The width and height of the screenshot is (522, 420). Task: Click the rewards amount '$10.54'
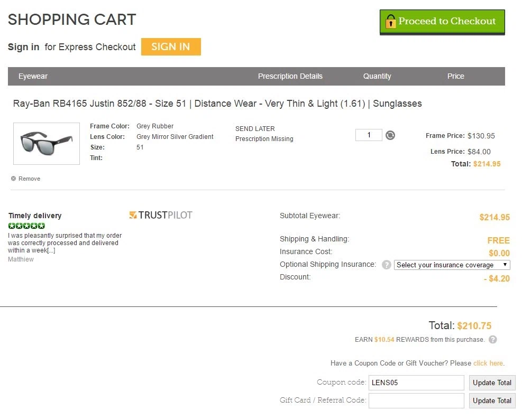(384, 340)
